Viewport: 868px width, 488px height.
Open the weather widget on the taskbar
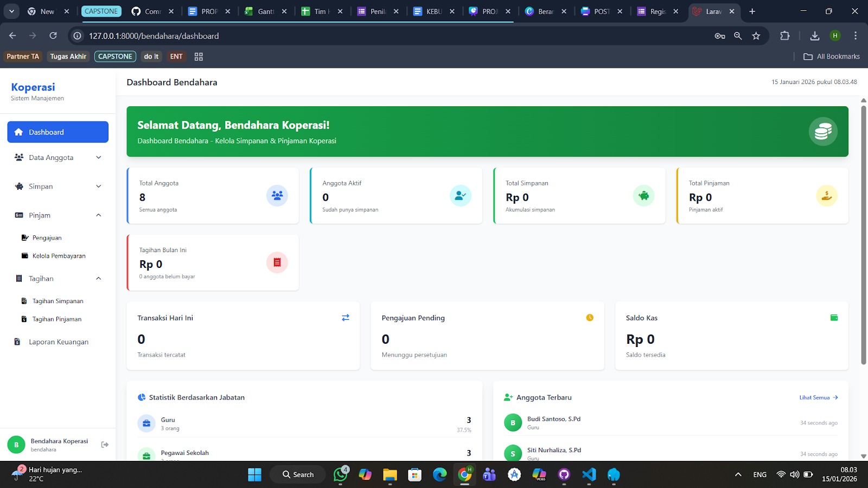pos(48,474)
